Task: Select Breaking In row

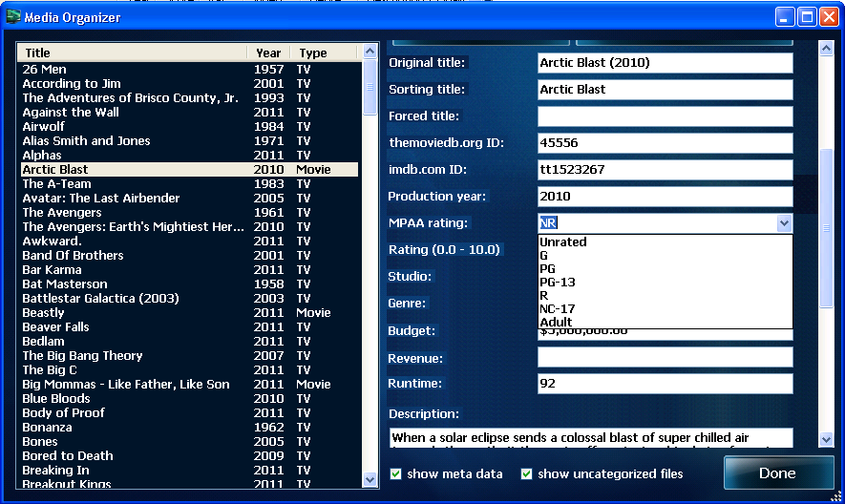Action: coord(190,470)
